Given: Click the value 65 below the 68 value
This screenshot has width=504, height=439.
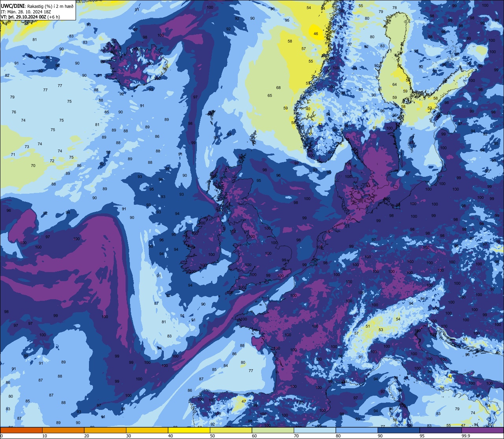Looking at the screenshot, I should [270, 96].
